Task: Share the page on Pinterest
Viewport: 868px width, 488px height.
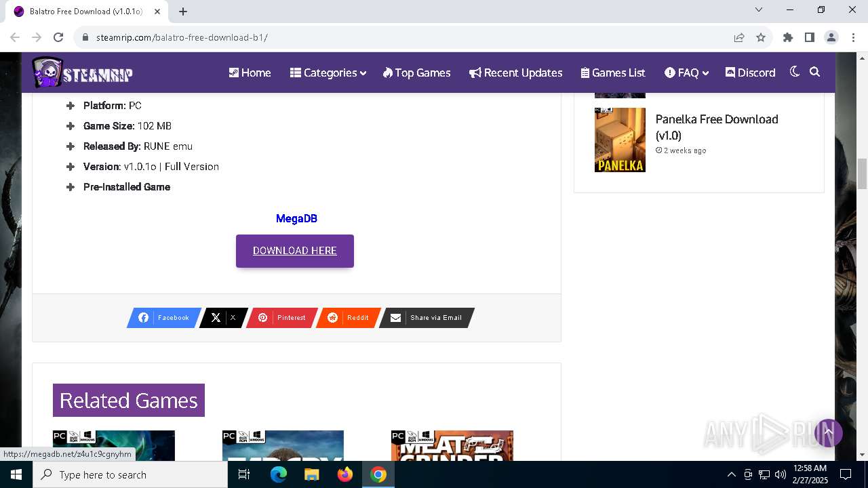Action: click(x=281, y=318)
